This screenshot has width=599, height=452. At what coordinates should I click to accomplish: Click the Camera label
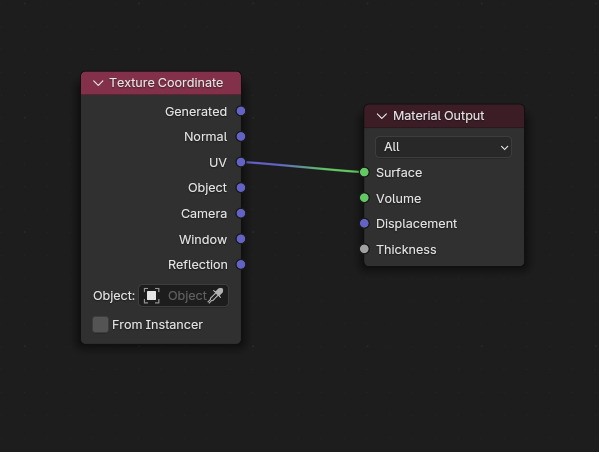tap(204, 214)
